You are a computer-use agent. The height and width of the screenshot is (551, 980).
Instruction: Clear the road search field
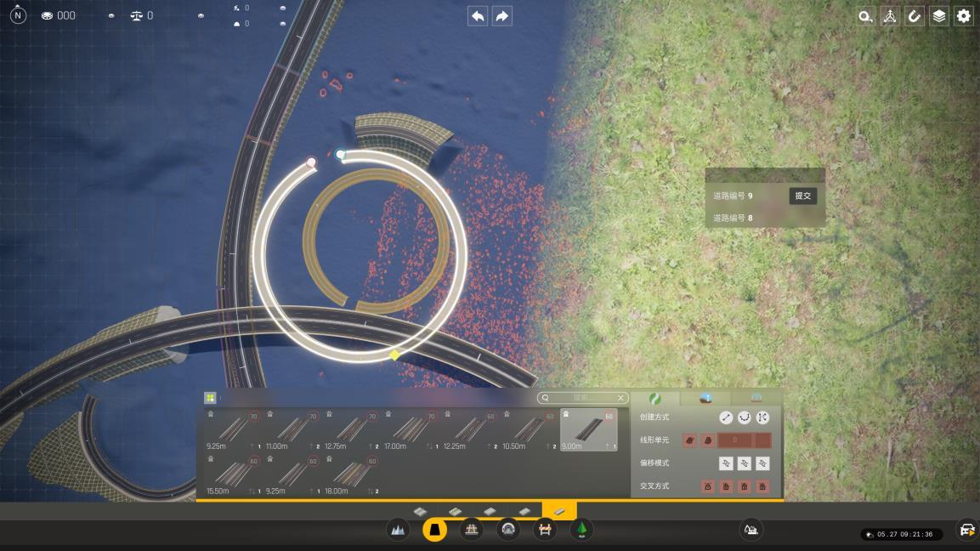(620, 398)
